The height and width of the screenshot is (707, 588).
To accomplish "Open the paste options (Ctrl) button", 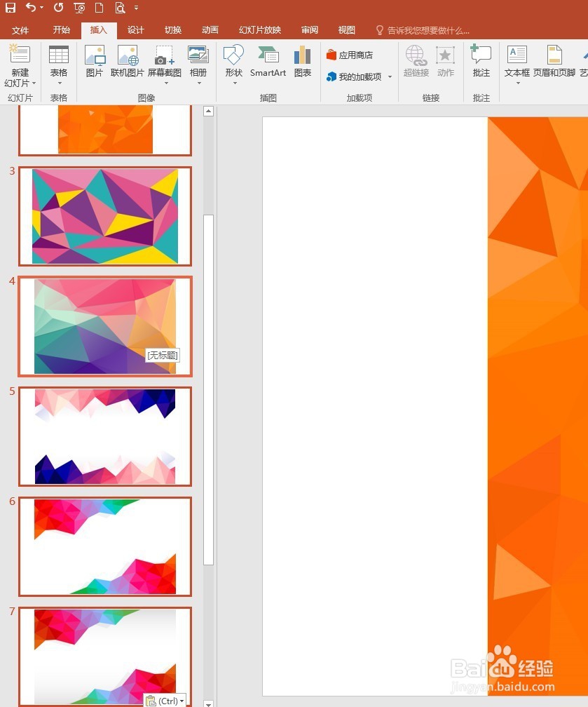I will click(165, 701).
